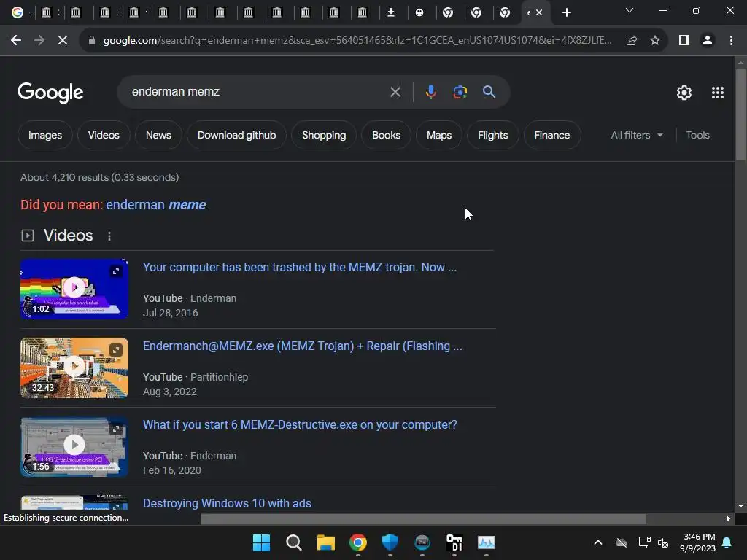Play the 1:02 Nyan cat video thumbnail
Screen dimensions: 747x560
[x=74, y=289]
